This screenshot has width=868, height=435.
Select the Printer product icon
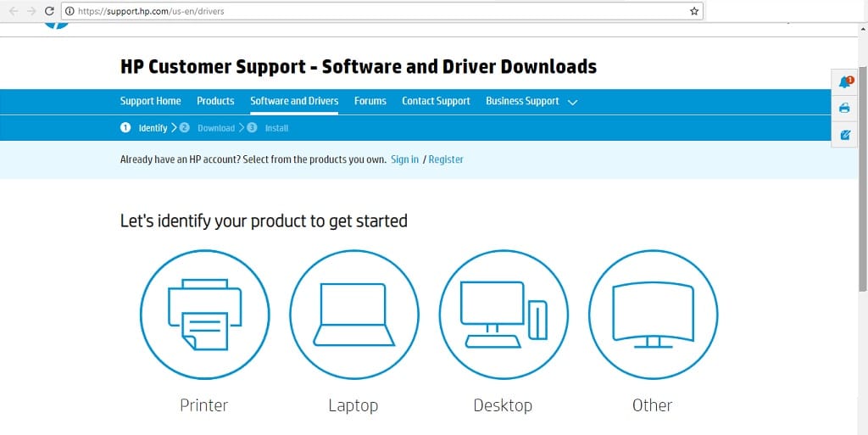coord(205,315)
